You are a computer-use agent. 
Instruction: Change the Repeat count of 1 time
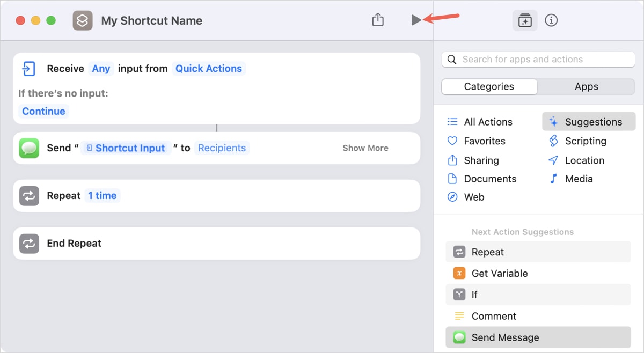tap(102, 196)
